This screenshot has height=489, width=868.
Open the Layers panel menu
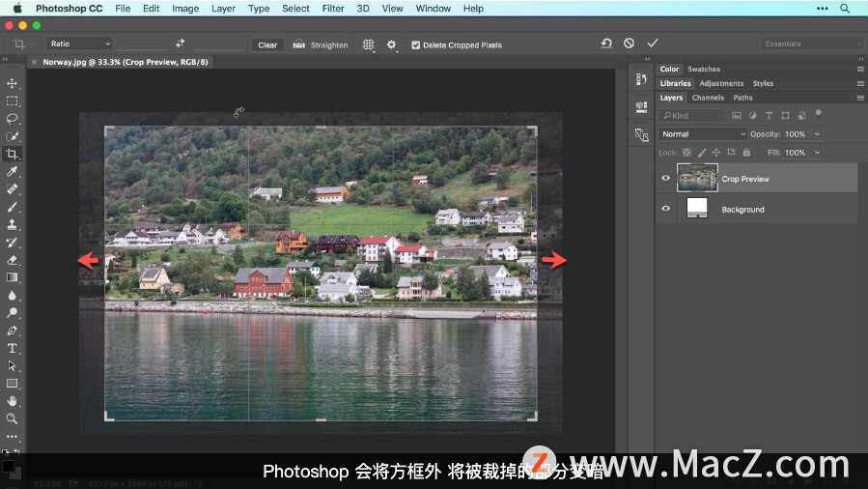860,98
